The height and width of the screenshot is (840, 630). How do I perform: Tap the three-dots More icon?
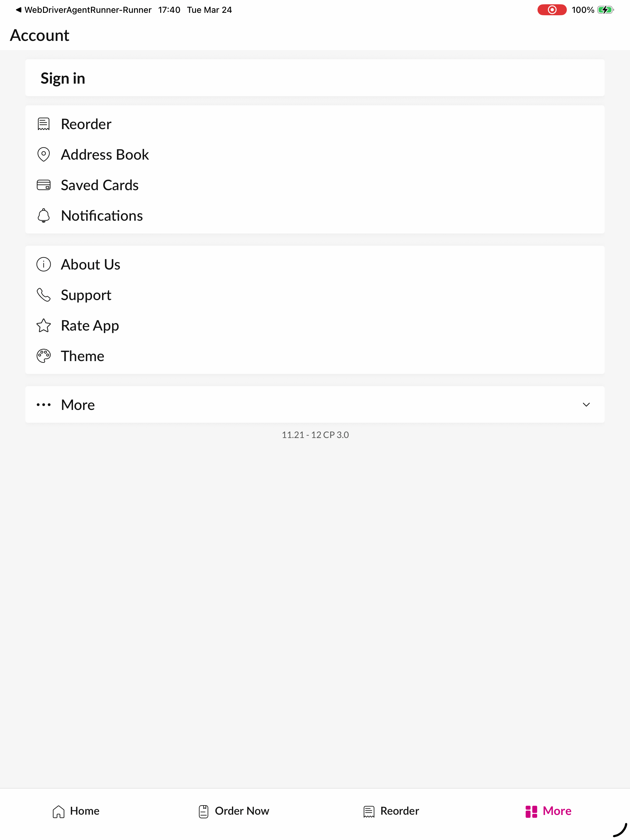(x=44, y=405)
